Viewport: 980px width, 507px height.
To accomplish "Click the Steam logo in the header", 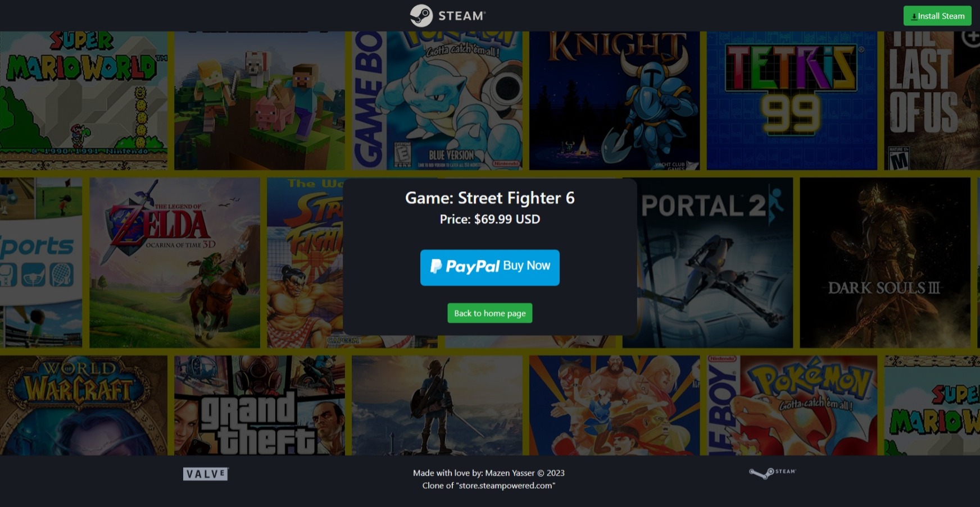I will (448, 16).
